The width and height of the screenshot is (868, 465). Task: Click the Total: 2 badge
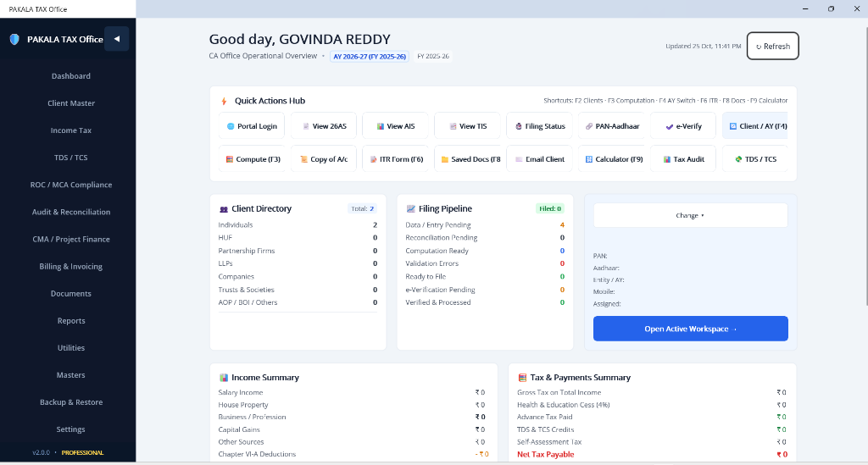[x=362, y=208]
